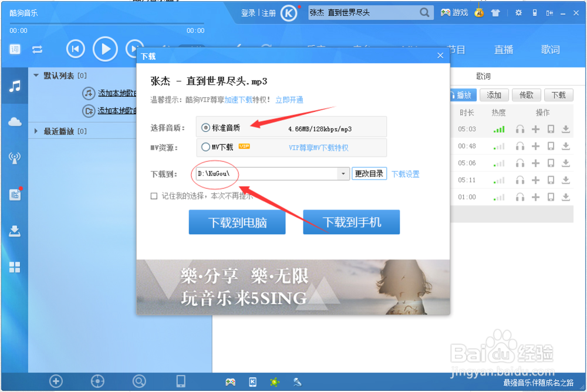Open the lyrics 词 icon top left
This screenshot has height=392, width=587.
(14, 49)
